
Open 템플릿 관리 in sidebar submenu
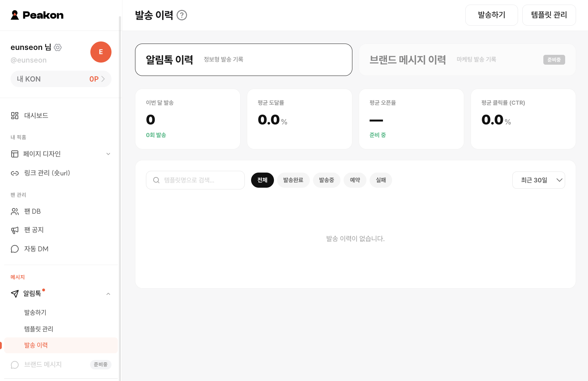pos(39,329)
